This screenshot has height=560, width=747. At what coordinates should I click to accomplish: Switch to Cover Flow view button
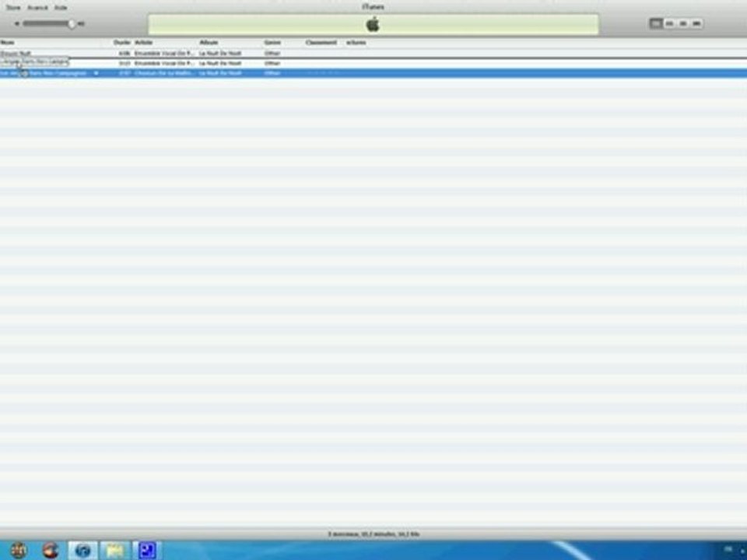point(696,23)
